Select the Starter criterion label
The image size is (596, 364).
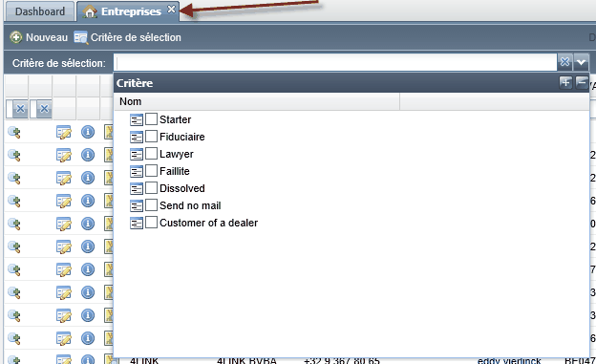click(175, 119)
